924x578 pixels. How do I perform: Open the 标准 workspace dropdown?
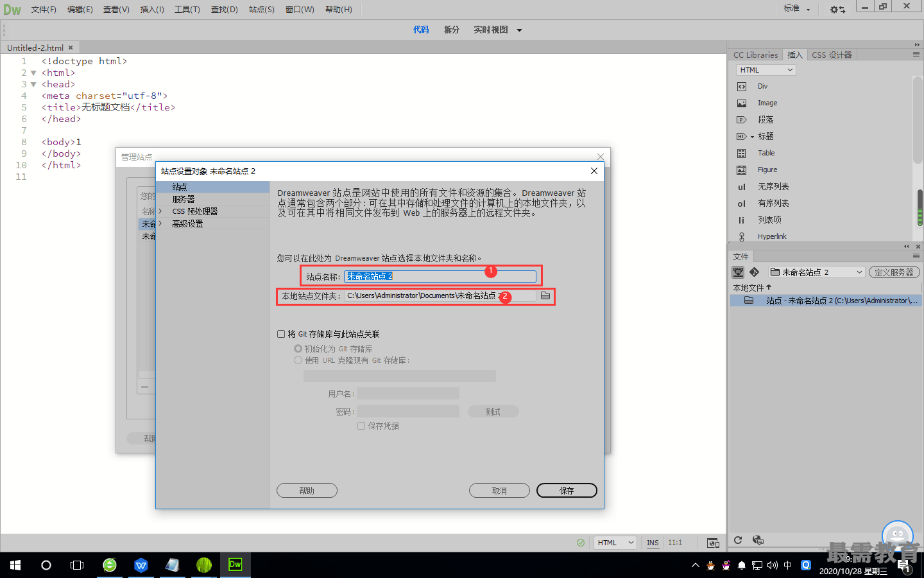click(x=797, y=9)
